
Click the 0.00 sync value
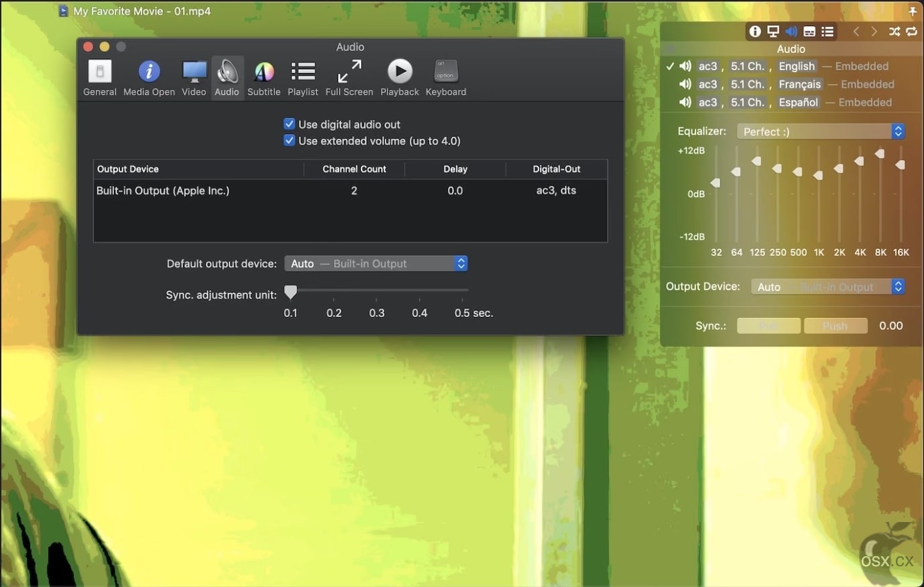(891, 326)
